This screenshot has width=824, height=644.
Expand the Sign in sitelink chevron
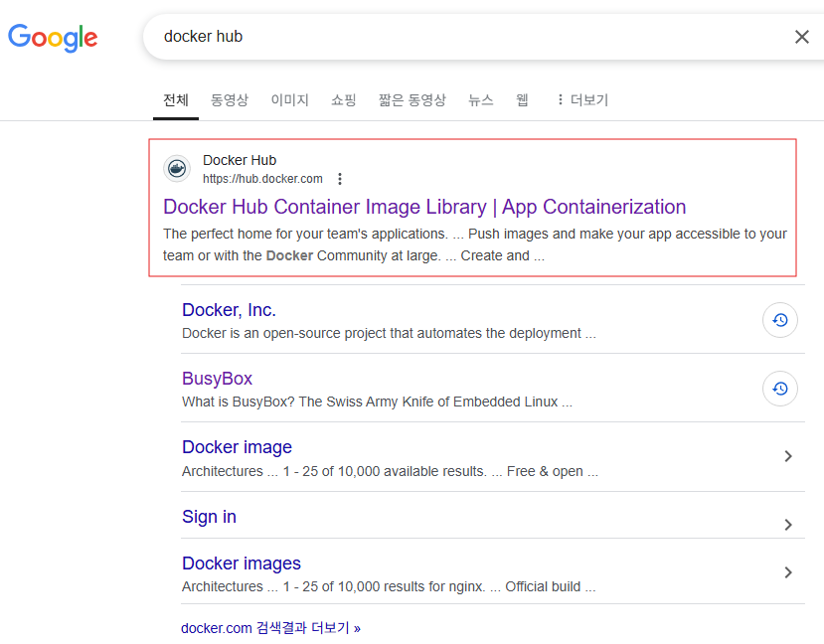coord(788,525)
